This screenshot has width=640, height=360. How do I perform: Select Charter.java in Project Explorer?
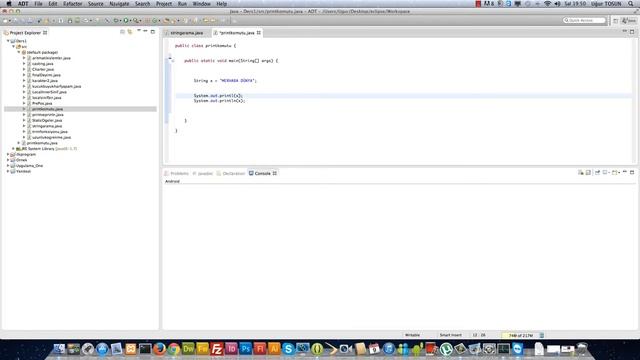point(43,70)
